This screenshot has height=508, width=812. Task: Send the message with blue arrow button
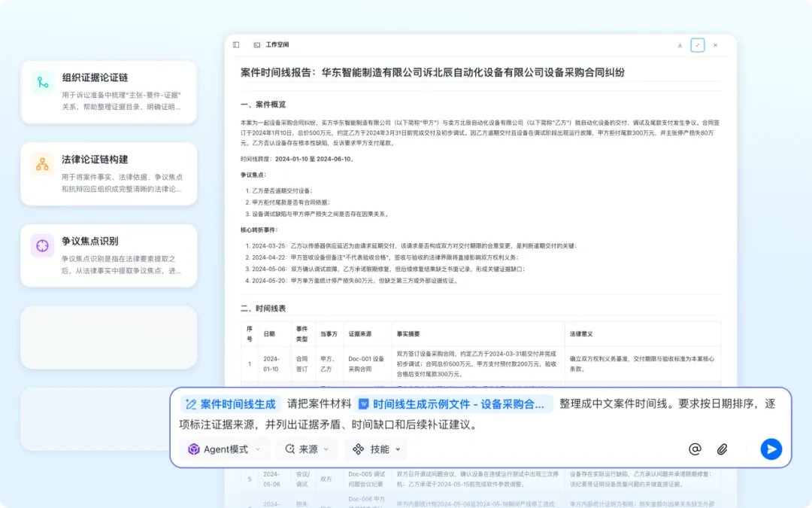(771, 449)
